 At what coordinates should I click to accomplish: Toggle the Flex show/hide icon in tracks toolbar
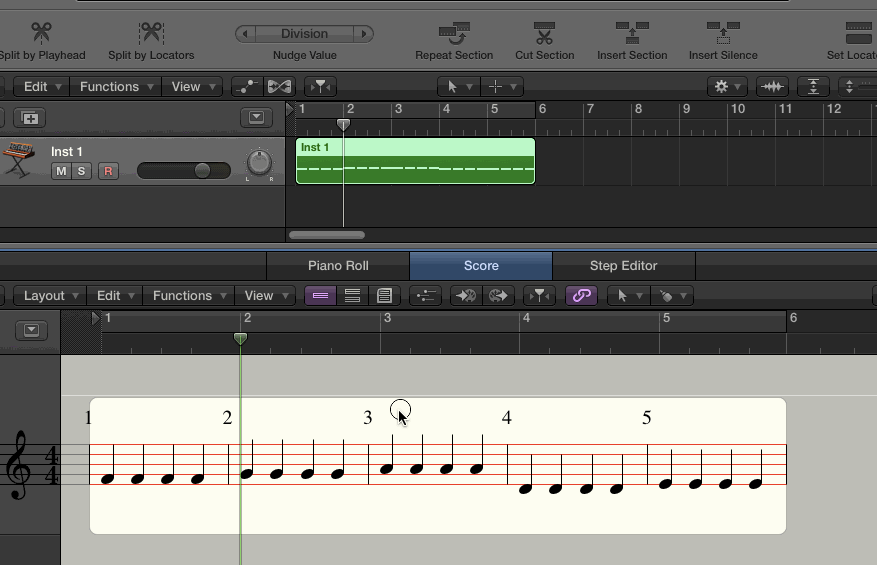click(x=280, y=87)
